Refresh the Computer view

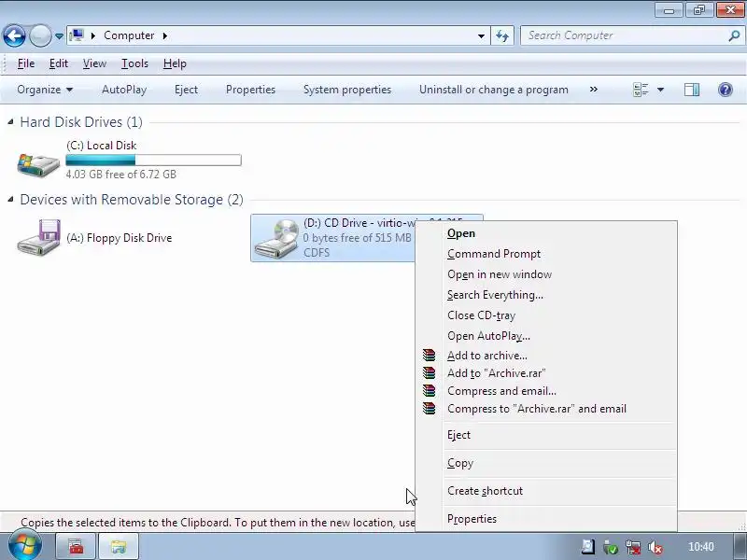point(502,35)
